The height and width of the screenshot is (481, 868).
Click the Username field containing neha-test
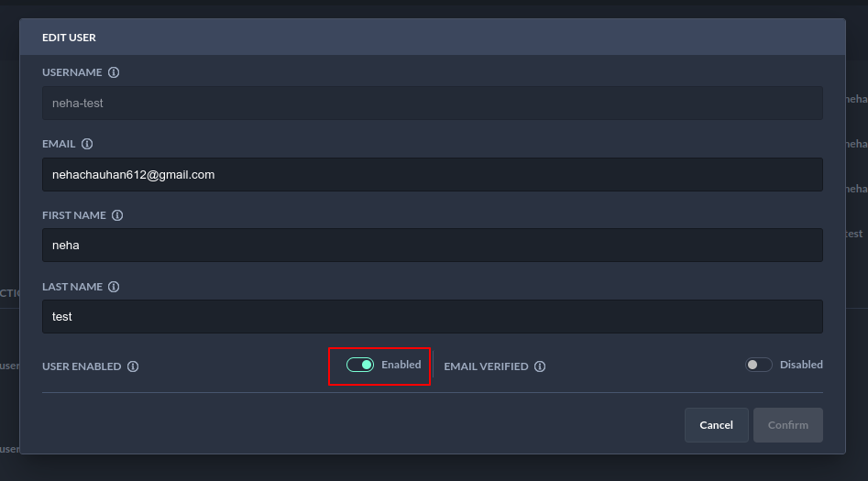432,104
